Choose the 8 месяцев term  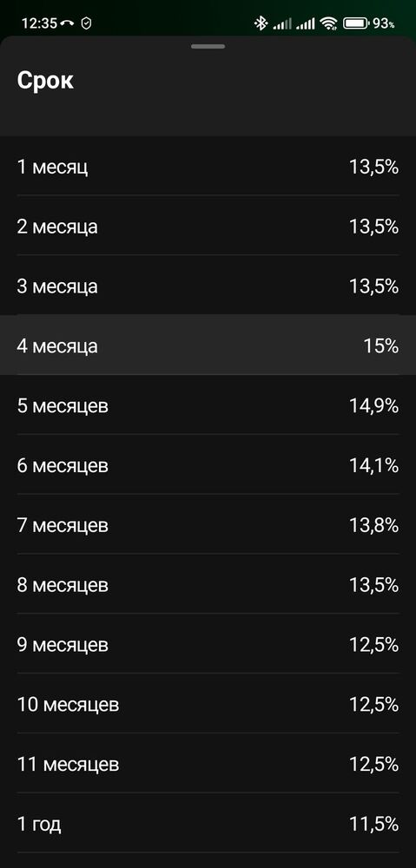pyautogui.click(x=208, y=584)
